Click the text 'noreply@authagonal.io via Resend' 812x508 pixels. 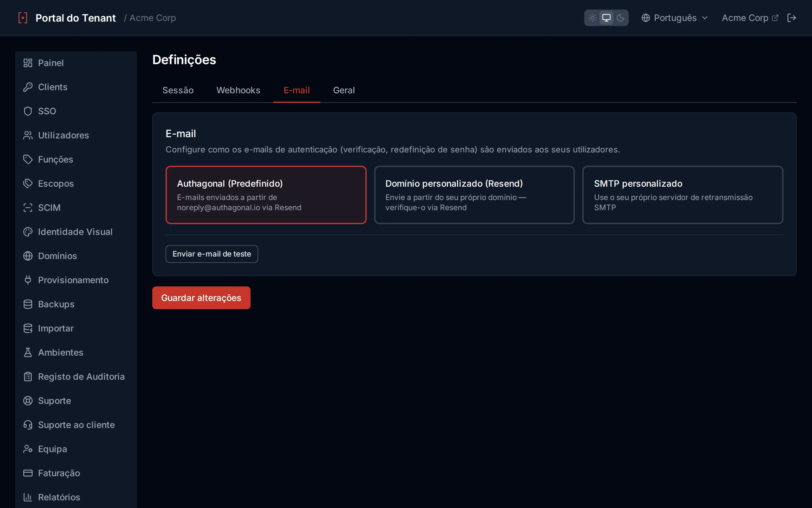click(x=239, y=208)
